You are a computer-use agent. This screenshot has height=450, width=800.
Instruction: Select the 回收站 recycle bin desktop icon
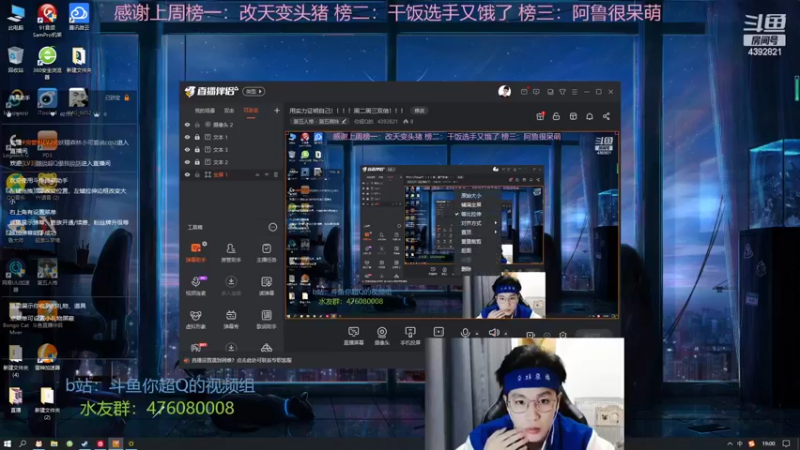click(16, 59)
